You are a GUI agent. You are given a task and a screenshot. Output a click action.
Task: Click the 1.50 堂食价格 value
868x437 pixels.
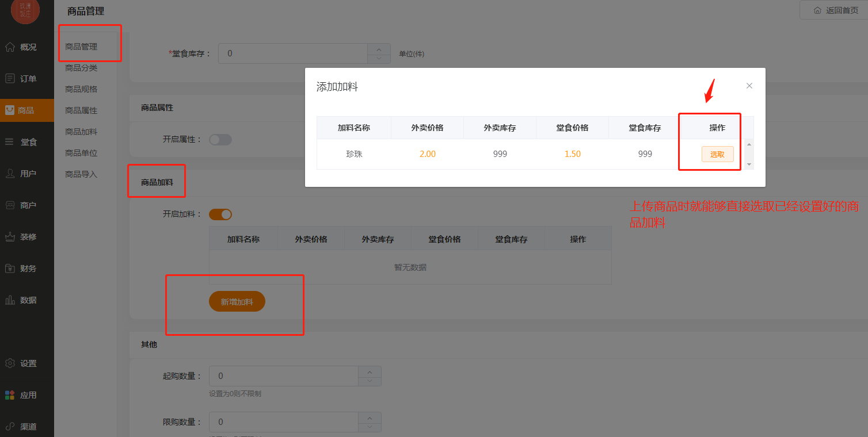tap(572, 154)
